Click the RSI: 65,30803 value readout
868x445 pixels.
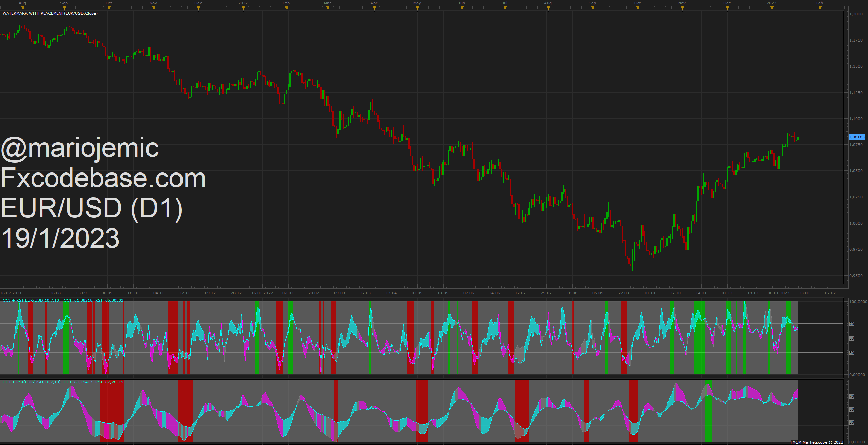109,300
